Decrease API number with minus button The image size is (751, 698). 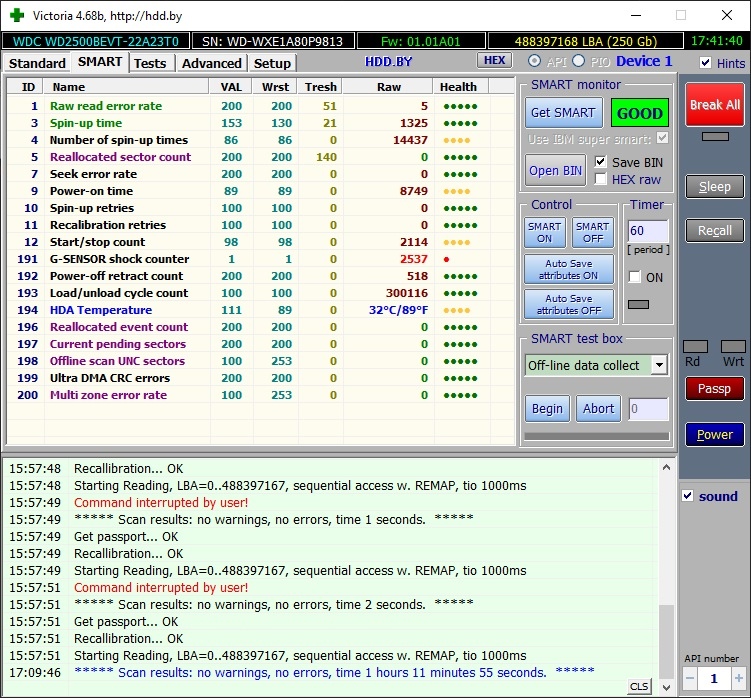pyautogui.click(x=690, y=678)
